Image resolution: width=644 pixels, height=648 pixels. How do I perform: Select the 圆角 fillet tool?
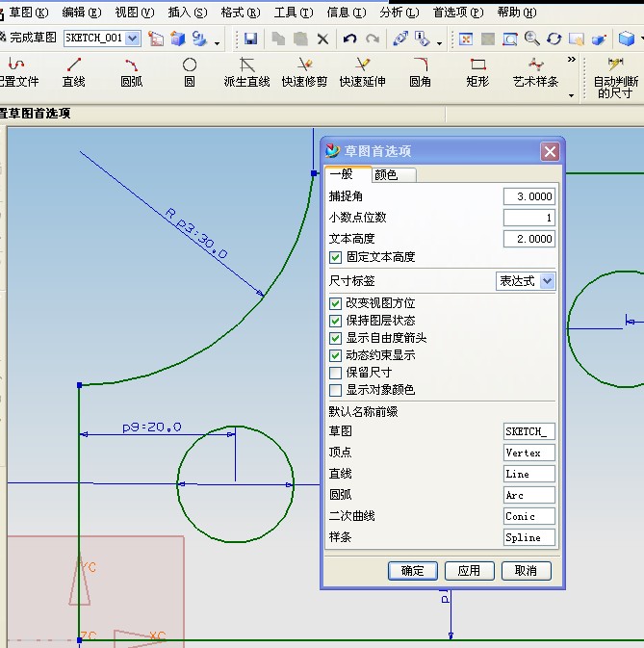tap(420, 73)
